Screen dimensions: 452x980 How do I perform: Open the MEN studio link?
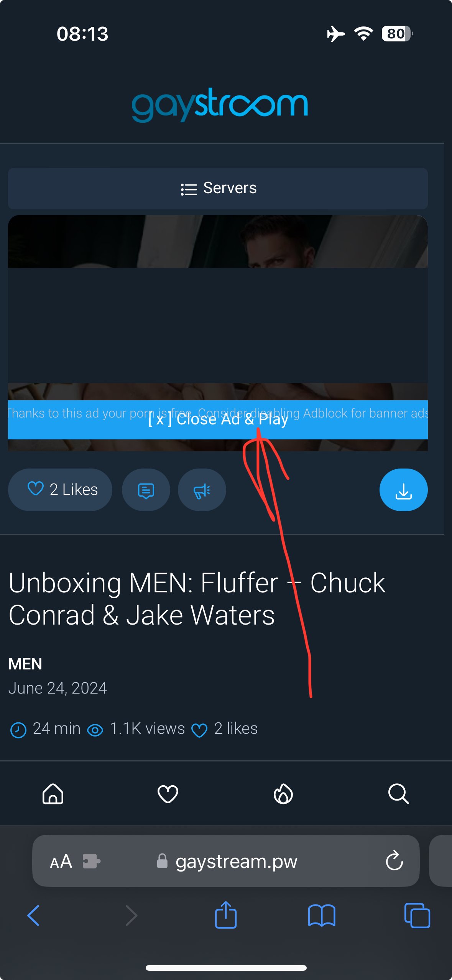point(25,664)
